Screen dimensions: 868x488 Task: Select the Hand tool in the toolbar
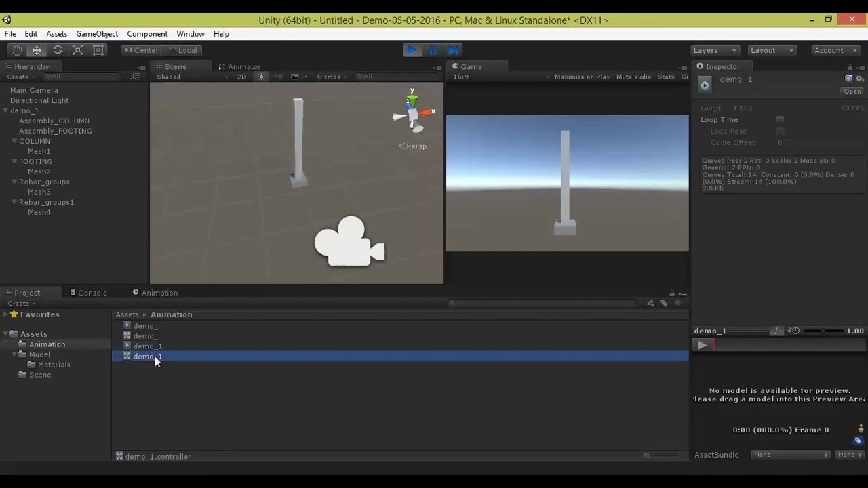pyautogui.click(x=16, y=50)
